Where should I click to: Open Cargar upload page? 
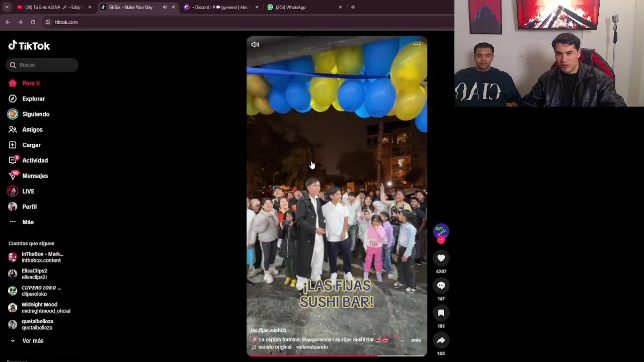coord(31,145)
